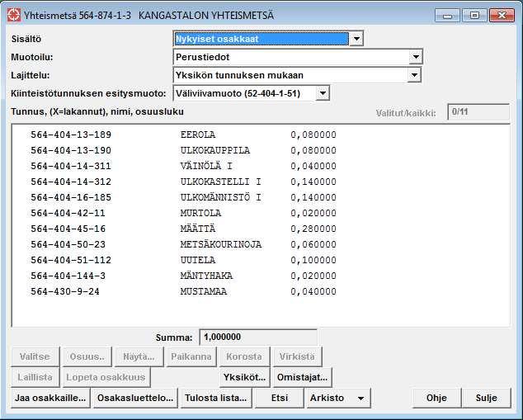Open the Arkisto dropdown button

click(x=338, y=398)
